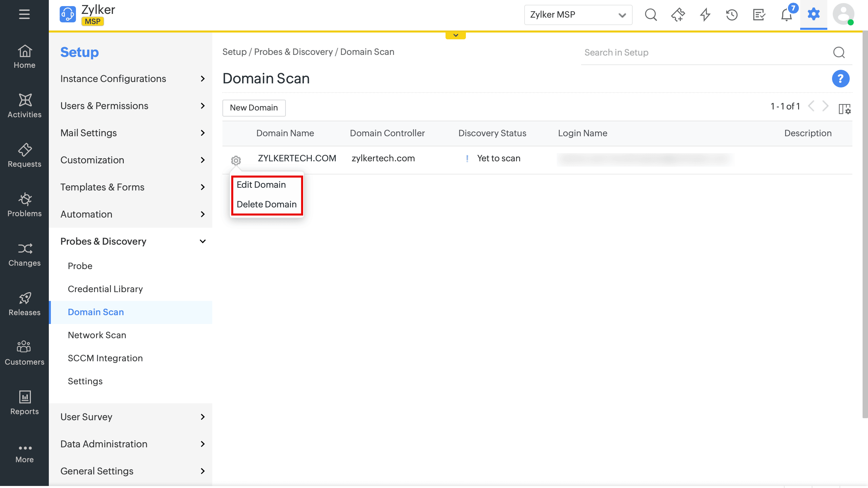This screenshot has height=488, width=868.
Task: Open the Releases module icon
Action: click(24, 298)
